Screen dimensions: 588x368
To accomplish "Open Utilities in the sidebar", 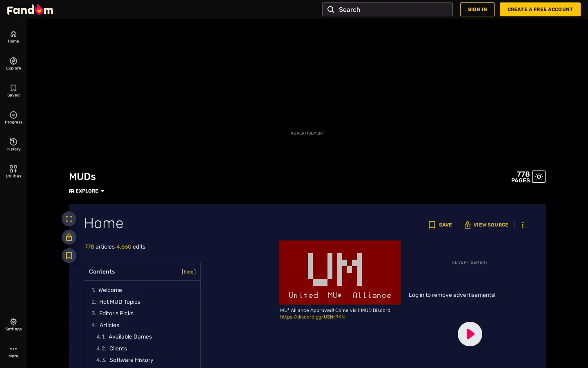I will point(13,172).
